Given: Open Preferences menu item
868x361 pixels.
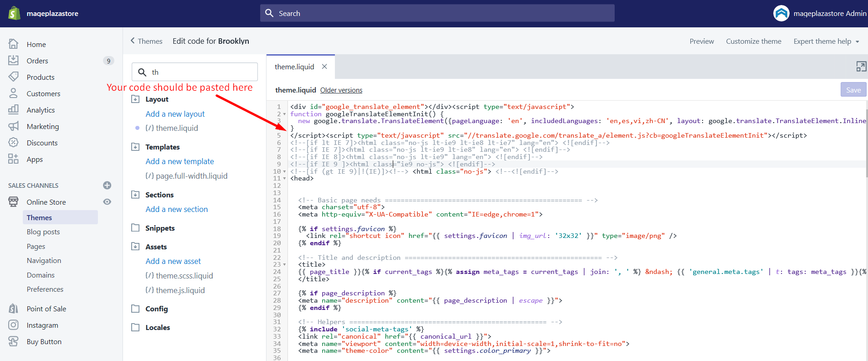Looking at the screenshot, I should click(45, 289).
